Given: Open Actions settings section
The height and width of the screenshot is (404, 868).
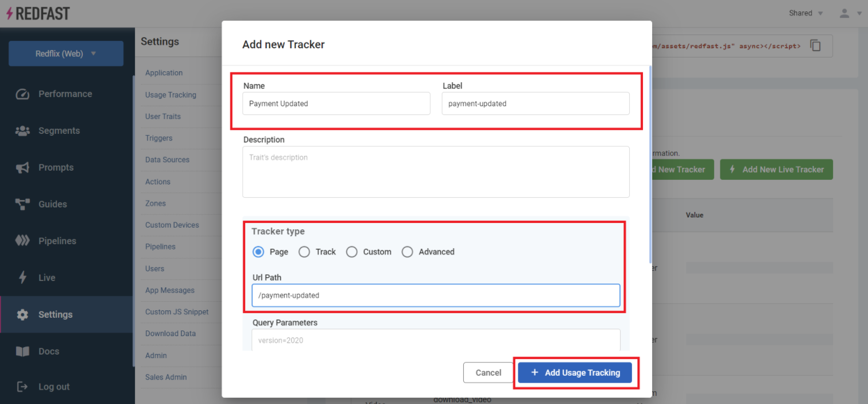Looking at the screenshot, I should 158,182.
